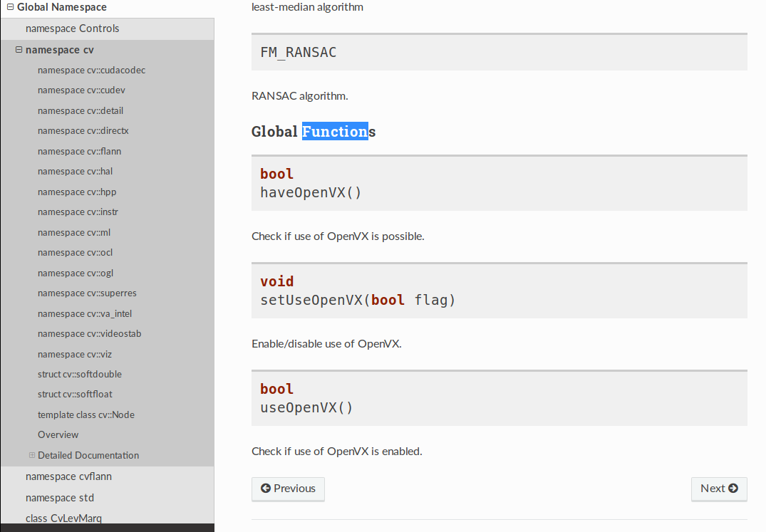Expand the Detailed Documentation node
766x532 pixels.
[32, 455]
